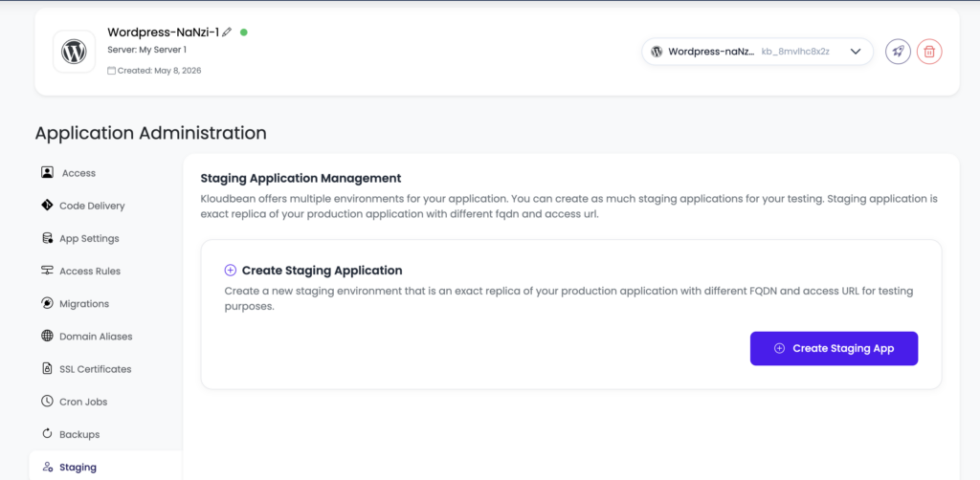Click the Access Rules icon
This screenshot has height=480, width=980.
pyautogui.click(x=47, y=271)
